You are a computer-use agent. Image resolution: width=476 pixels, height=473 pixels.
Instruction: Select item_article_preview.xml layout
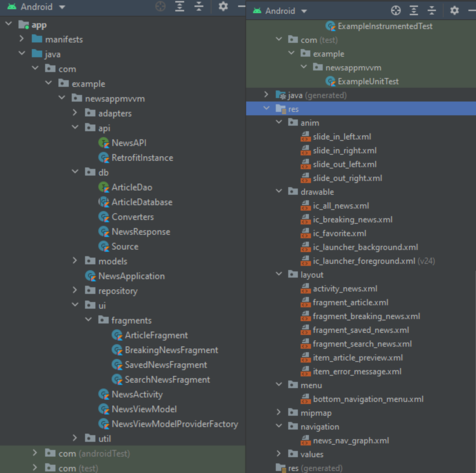pos(358,357)
